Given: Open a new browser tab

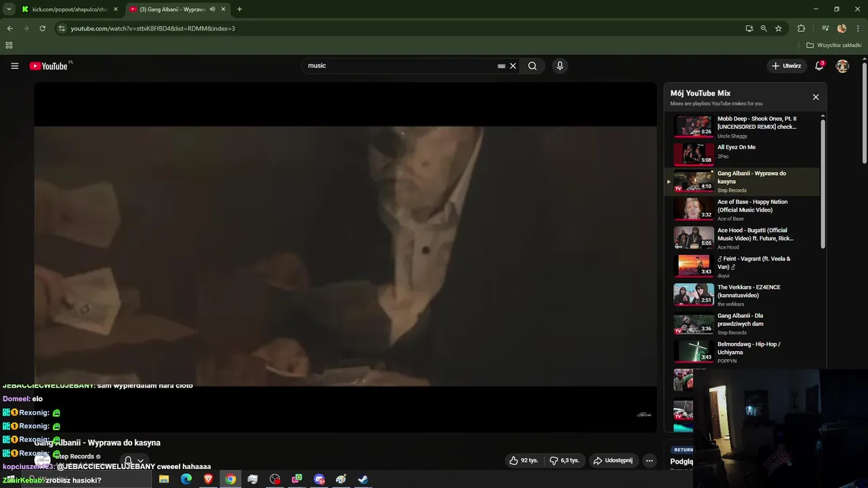Looking at the screenshot, I should pyautogui.click(x=239, y=9).
